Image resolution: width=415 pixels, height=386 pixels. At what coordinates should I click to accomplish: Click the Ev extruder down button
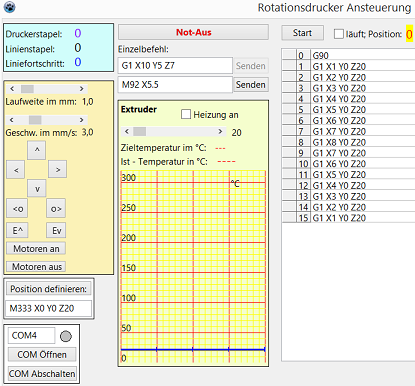56,230
